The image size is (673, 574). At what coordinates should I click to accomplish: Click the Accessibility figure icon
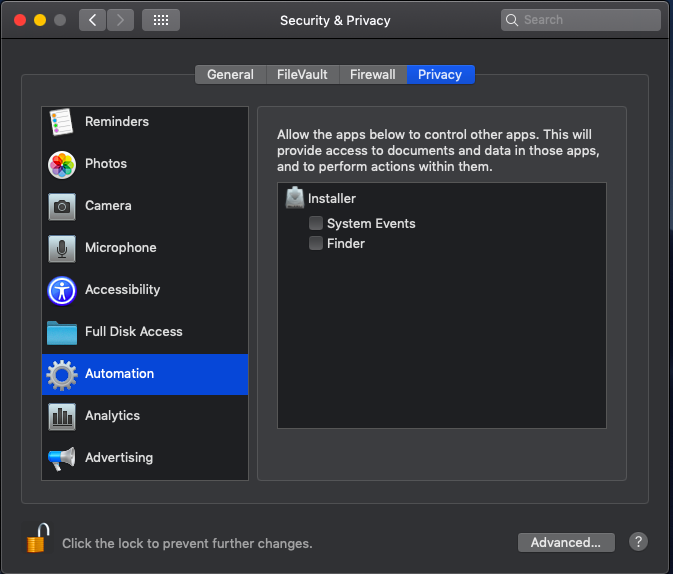[x=62, y=291]
